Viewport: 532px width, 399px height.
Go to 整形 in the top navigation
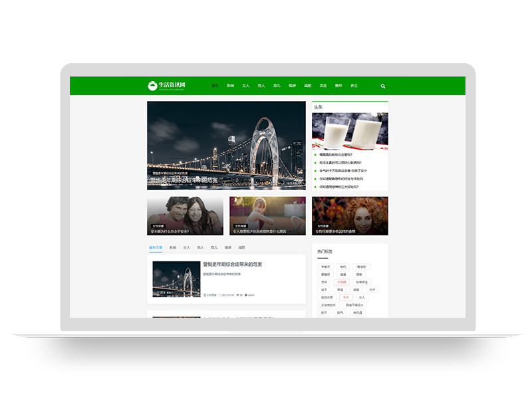(x=338, y=86)
